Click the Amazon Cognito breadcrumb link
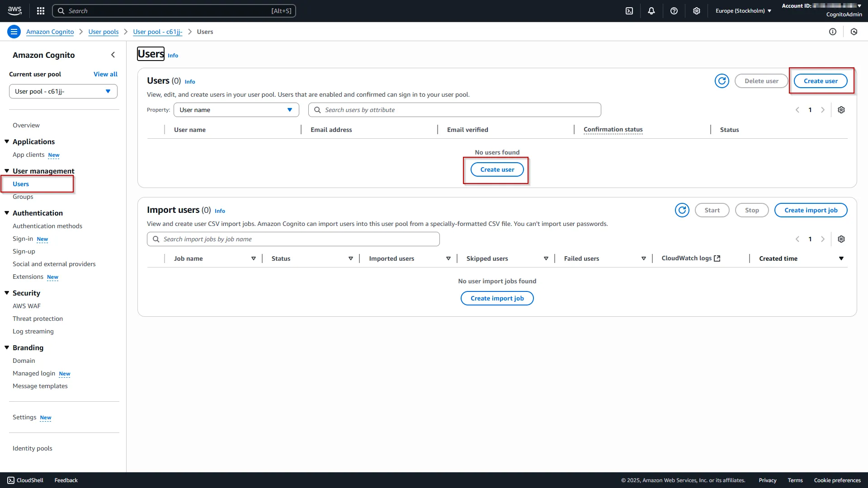868x488 pixels. 50,32
